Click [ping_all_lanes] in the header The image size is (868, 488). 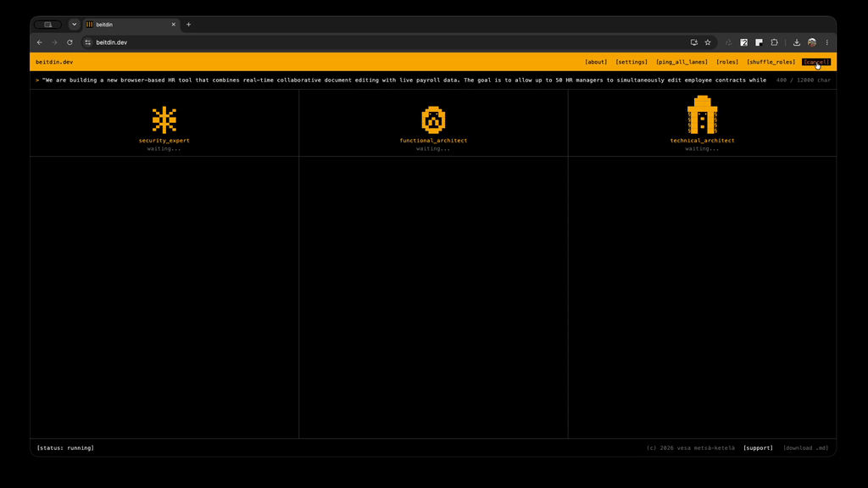coord(682,62)
